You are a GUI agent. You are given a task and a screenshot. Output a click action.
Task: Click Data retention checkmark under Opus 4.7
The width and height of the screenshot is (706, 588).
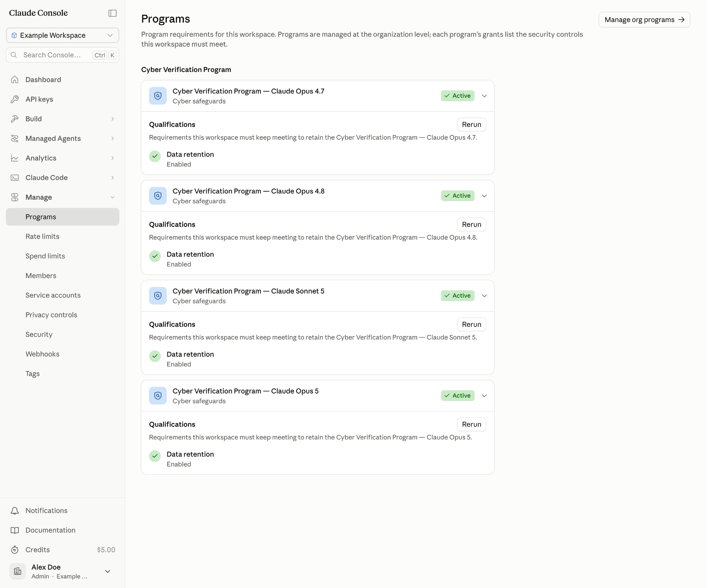point(155,156)
